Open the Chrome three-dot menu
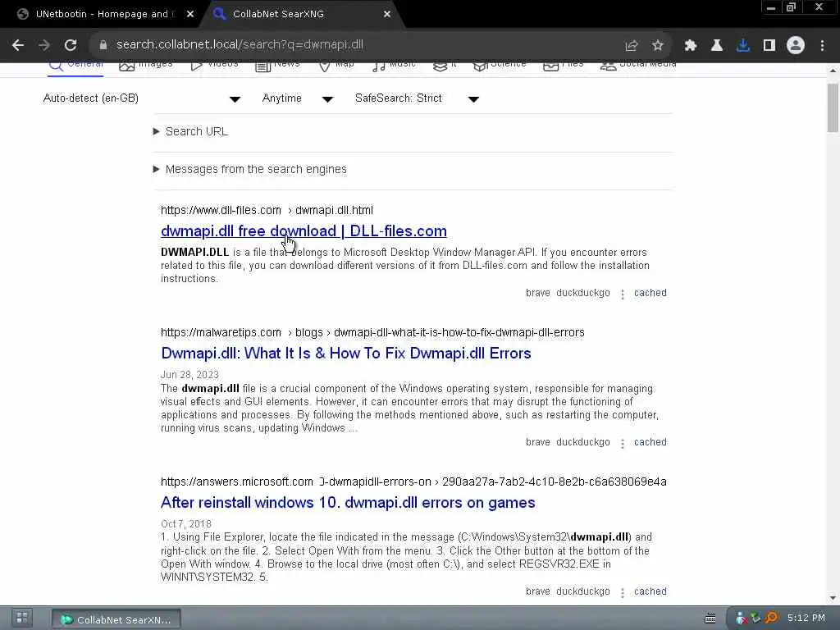The height and width of the screenshot is (630, 840). point(822,46)
